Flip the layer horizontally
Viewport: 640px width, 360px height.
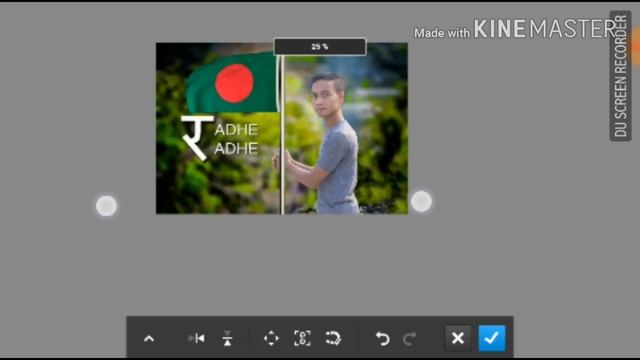197,338
